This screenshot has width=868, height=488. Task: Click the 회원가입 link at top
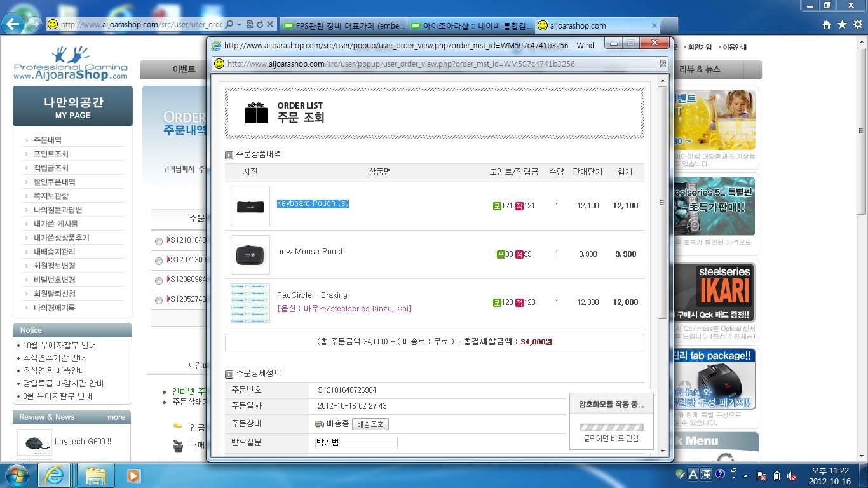coord(700,47)
